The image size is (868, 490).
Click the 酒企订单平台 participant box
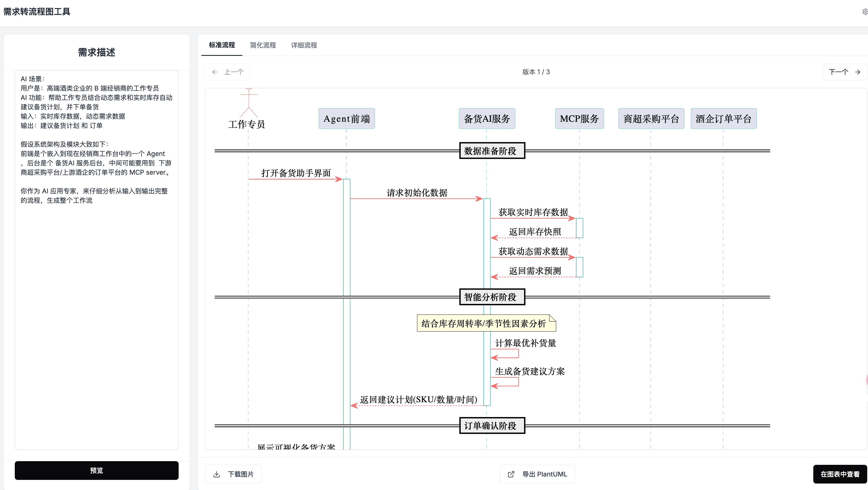(x=723, y=119)
